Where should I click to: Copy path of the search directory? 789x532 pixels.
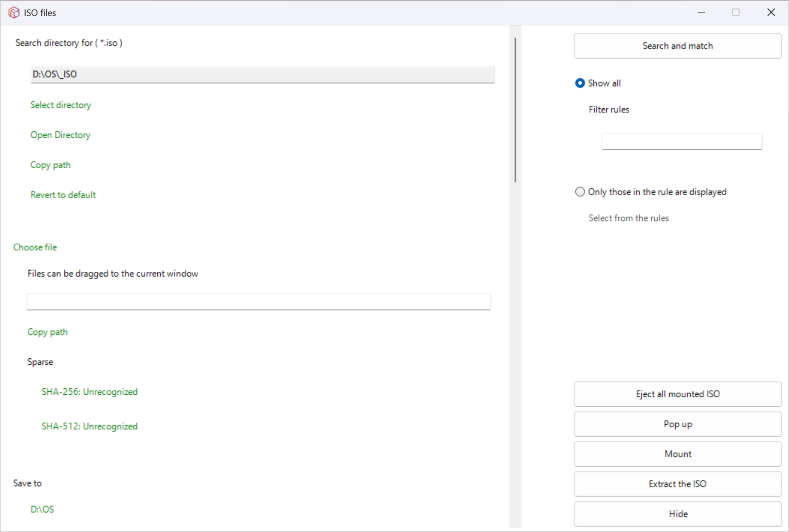coord(50,165)
